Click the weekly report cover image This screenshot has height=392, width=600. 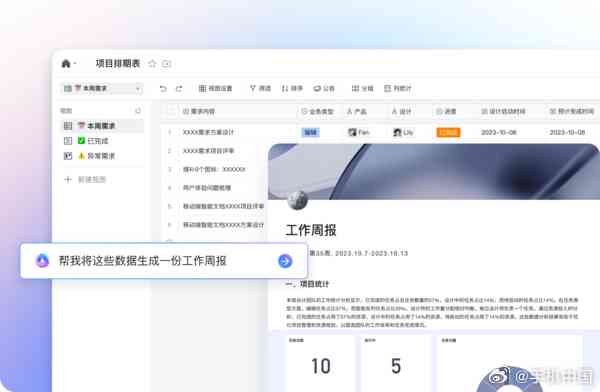click(434, 172)
